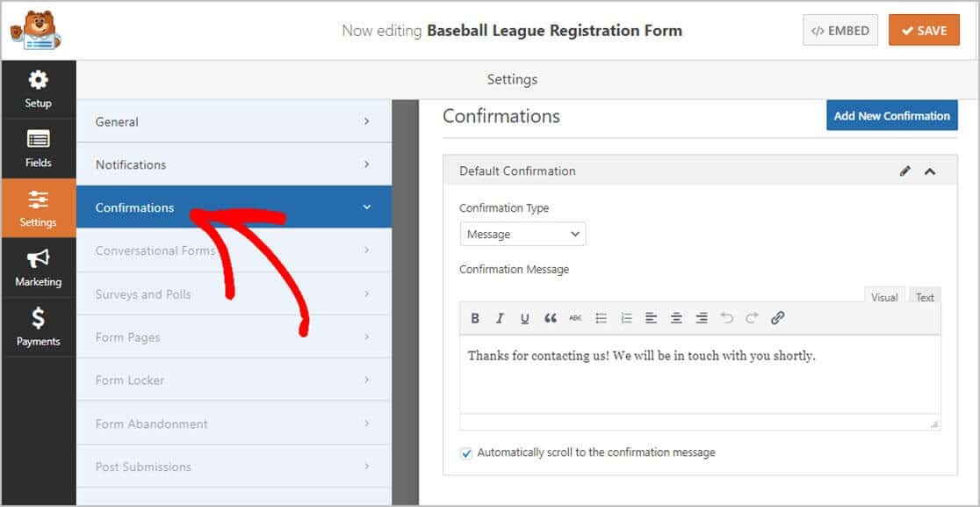Open the Marketing section via the megaphone icon

(x=39, y=266)
